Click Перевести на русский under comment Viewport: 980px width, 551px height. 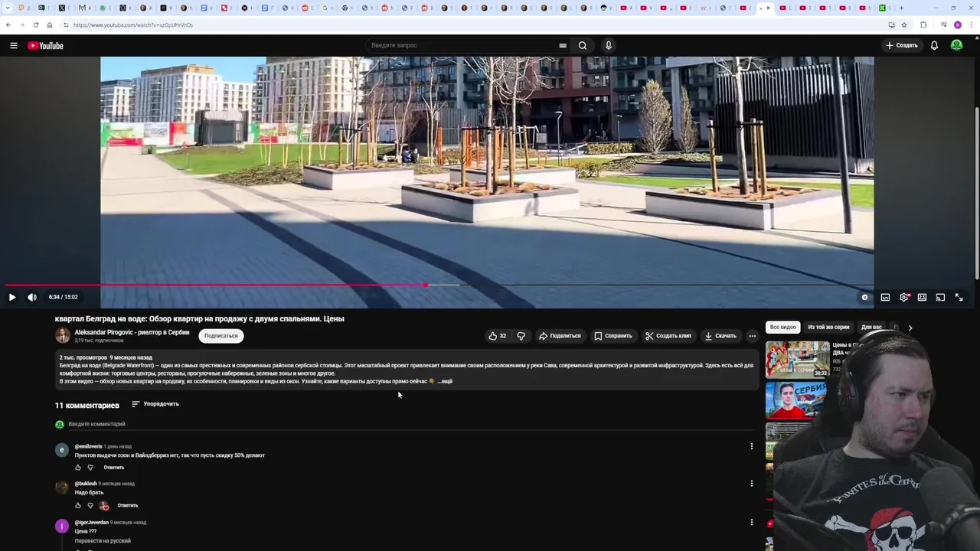103,541
